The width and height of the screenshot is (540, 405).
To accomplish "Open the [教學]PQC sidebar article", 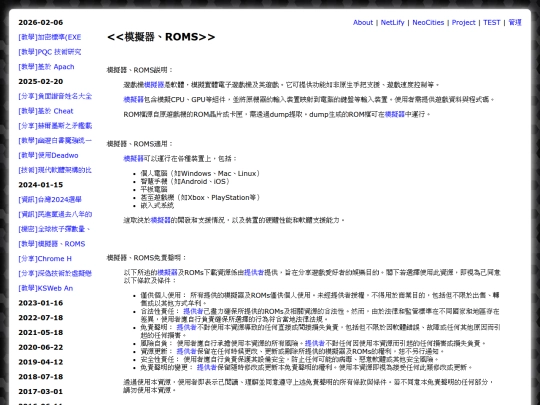I will (50, 52).
